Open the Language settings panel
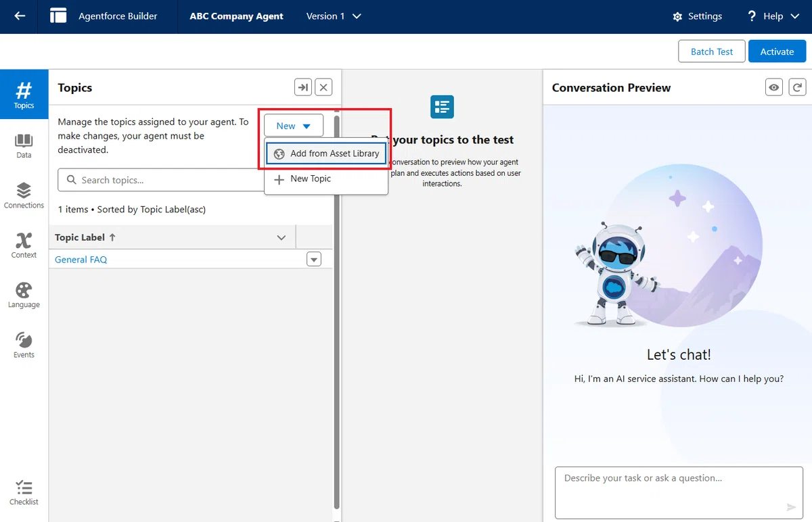 coord(24,295)
